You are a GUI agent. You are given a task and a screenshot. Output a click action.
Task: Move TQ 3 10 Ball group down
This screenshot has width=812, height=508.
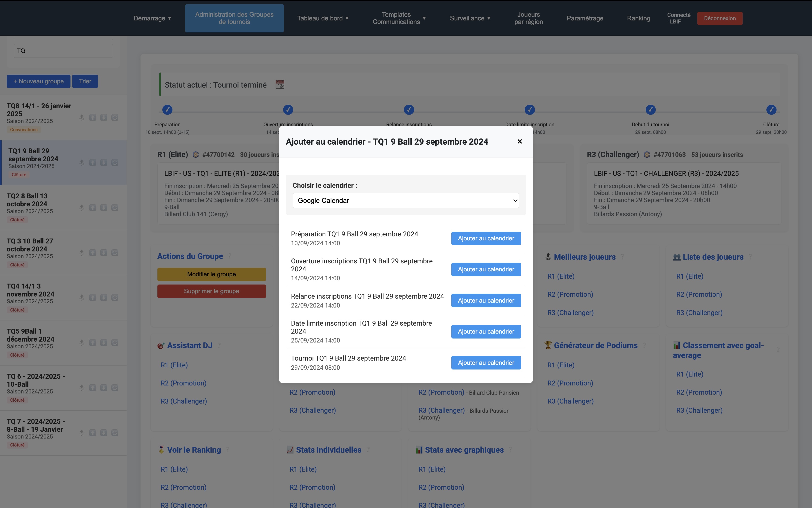point(104,253)
